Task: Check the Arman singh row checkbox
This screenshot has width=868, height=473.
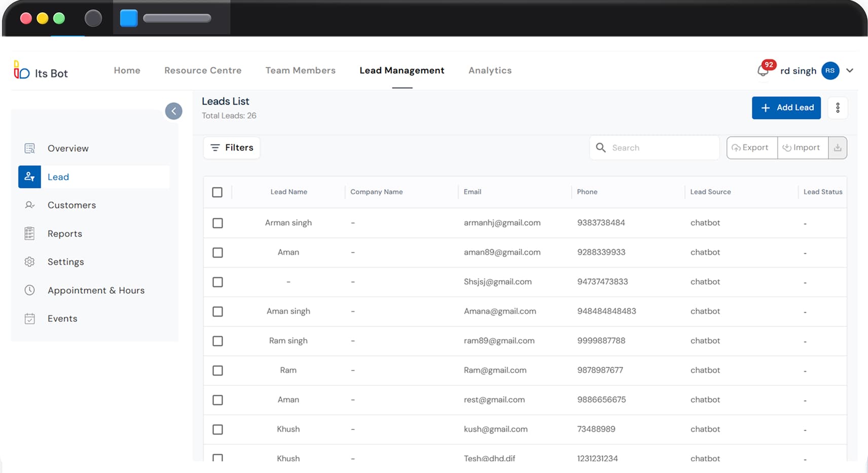Action: click(x=218, y=223)
